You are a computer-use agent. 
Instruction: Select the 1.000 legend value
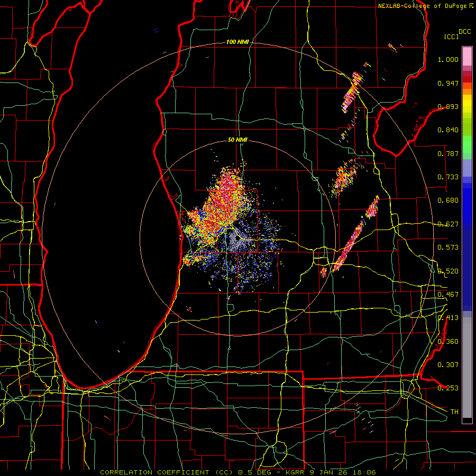tap(448, 59)
